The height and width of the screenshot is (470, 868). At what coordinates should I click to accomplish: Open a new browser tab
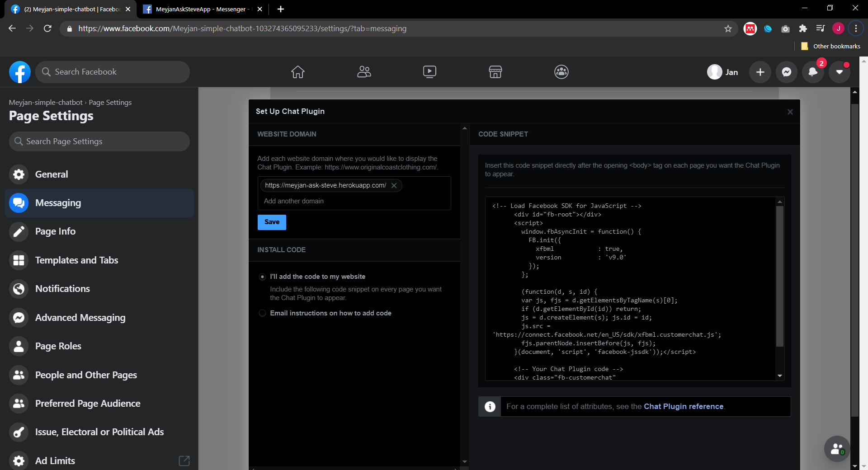(281, 9)
